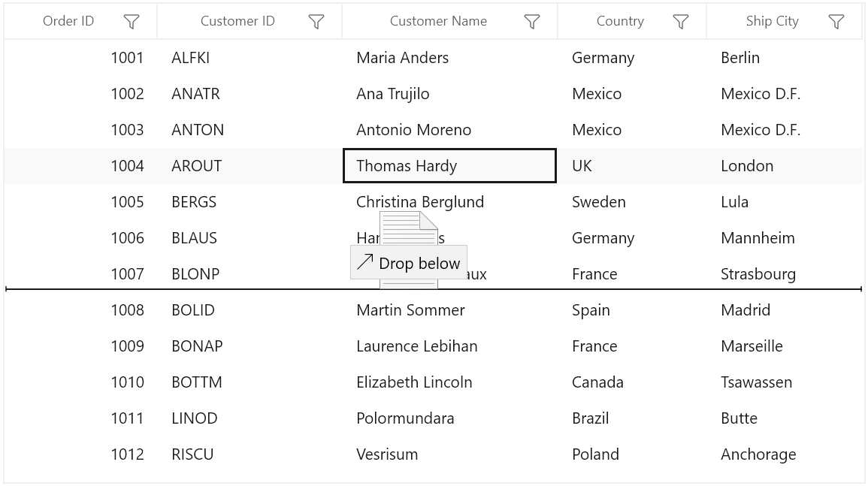This screenshot has width=868, height=486.
Task: Select order ID 1004 cell
Action: click(81, 165)
